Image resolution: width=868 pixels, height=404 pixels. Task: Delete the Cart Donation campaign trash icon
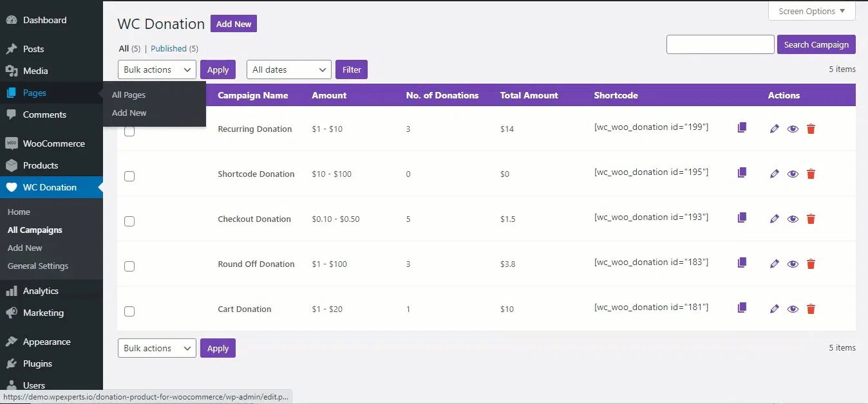(811, 309)
